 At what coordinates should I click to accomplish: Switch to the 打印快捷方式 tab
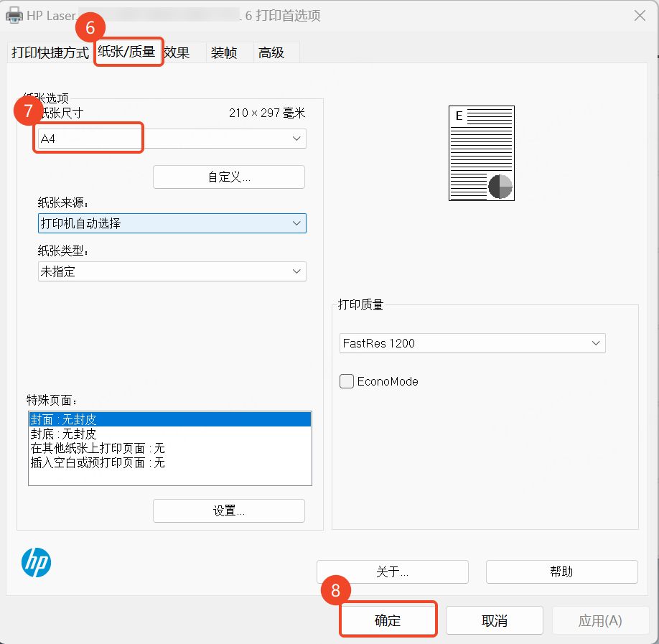coord(50,52)
